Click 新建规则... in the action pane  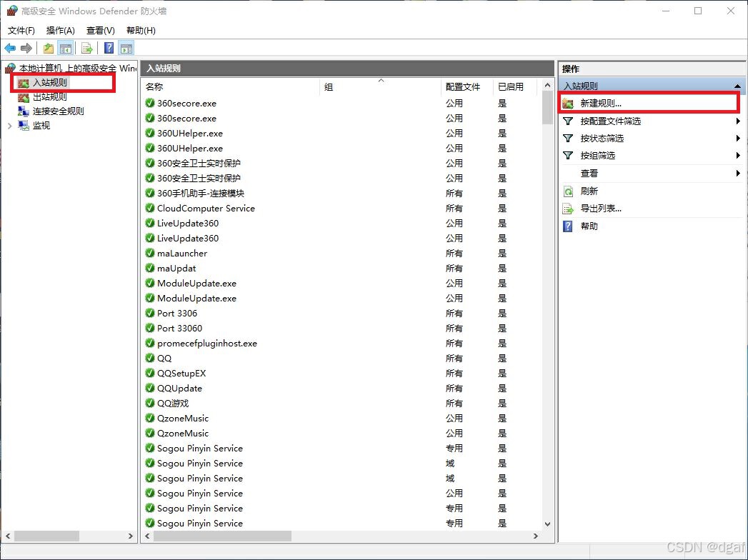point(601,103)
